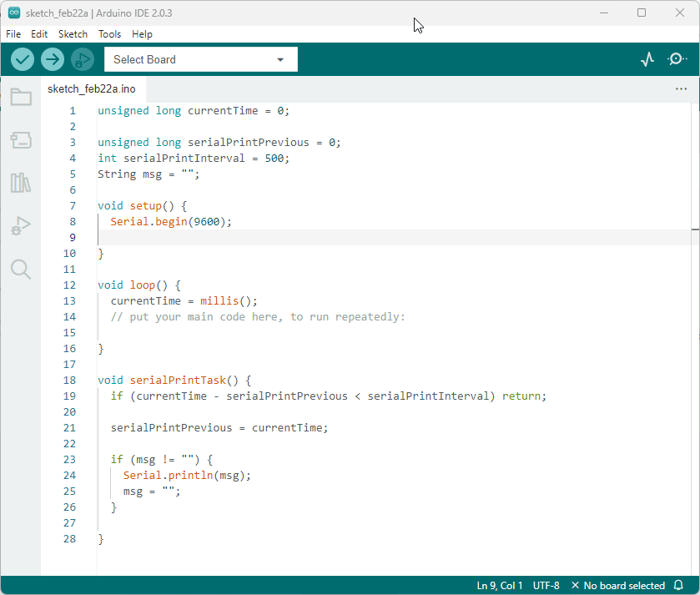Toggle notifications bell in status bar

tap(679, 586)
